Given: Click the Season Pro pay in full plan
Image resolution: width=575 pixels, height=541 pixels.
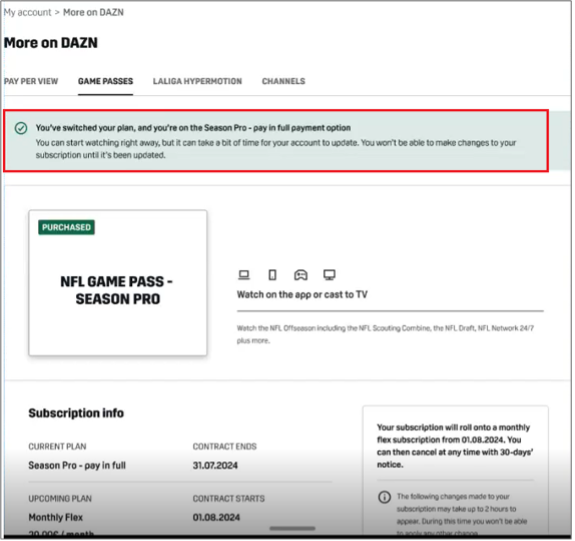Looking at the screenshot, I should 77,466.
